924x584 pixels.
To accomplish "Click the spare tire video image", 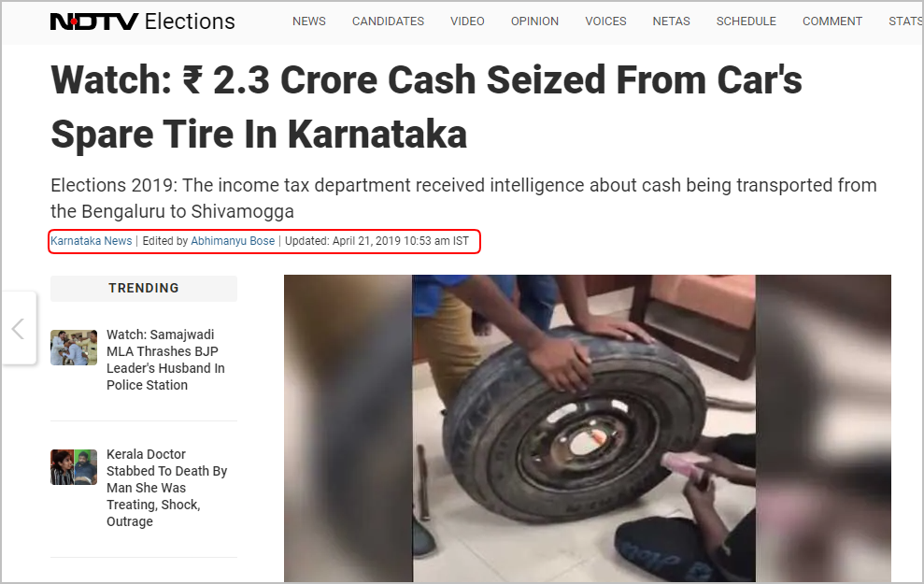I will pyautogui.click(x=588, y=429).
